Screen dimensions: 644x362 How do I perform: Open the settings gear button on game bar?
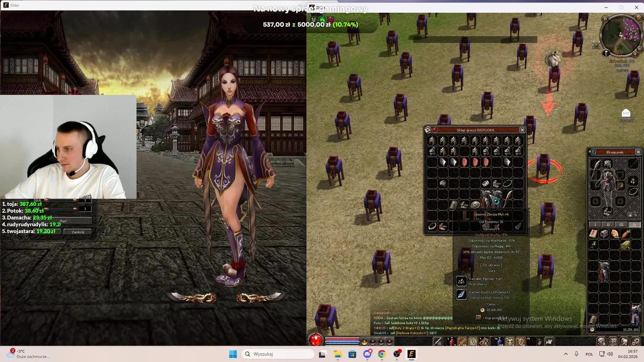(x=635, y=342)
